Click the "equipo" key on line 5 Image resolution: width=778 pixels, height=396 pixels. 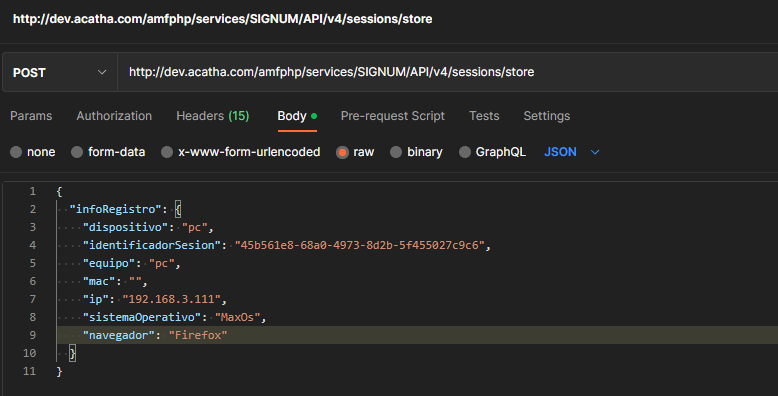[x=109, y=263]
